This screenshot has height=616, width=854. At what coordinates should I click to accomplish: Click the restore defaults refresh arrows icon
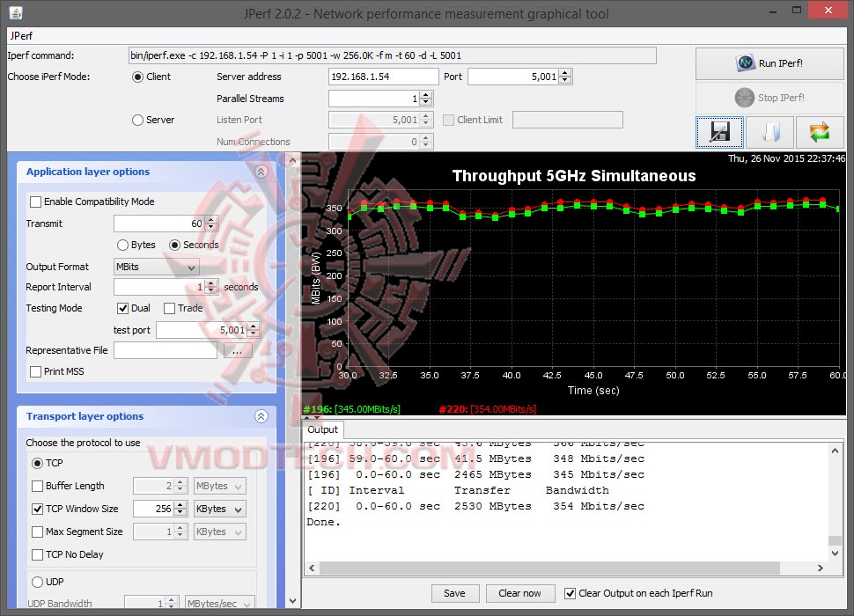point(819,132)
